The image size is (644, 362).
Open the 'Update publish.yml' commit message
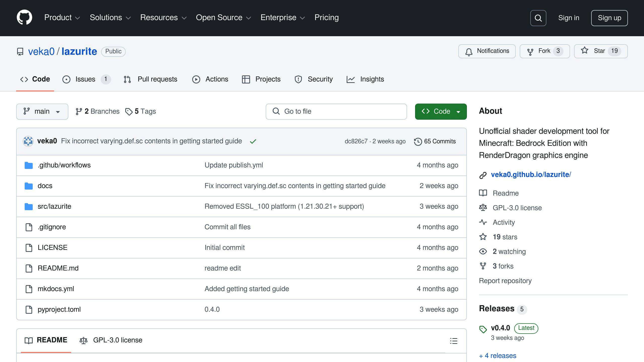(234, 165)
